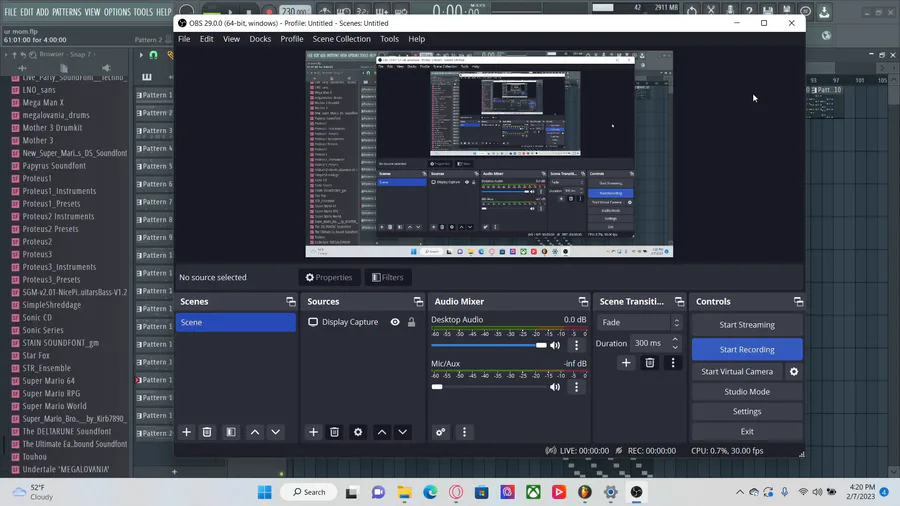Viewport: 900px width, 506px height.
Task: Mute Desktop Audio speaker icon
Action: [555, 345]
